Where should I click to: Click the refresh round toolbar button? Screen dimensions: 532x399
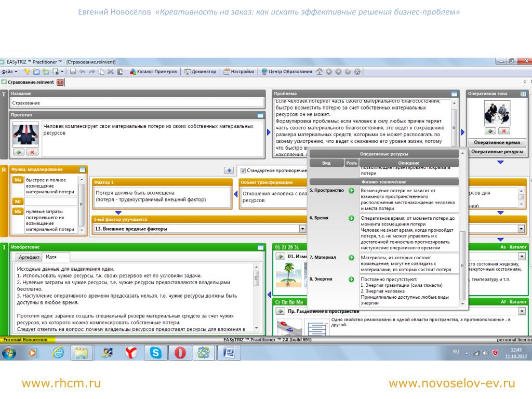pyautogui.click(x=348, y=72)
